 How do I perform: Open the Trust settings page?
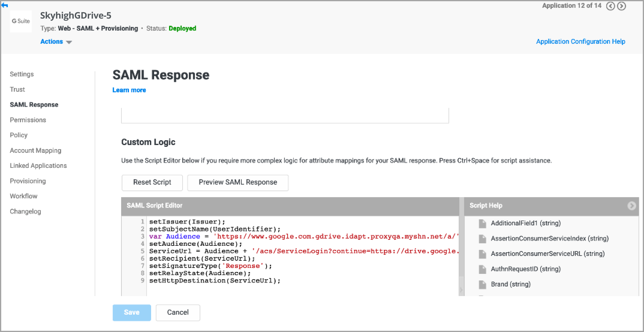tap(17, 89)
